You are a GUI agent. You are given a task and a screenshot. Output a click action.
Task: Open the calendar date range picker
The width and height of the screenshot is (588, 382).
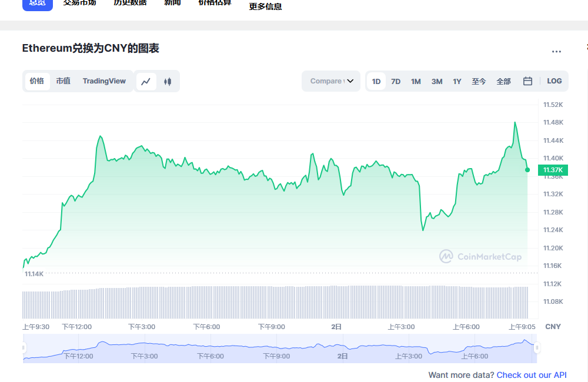pyautogui.click(x=527, y=81)
